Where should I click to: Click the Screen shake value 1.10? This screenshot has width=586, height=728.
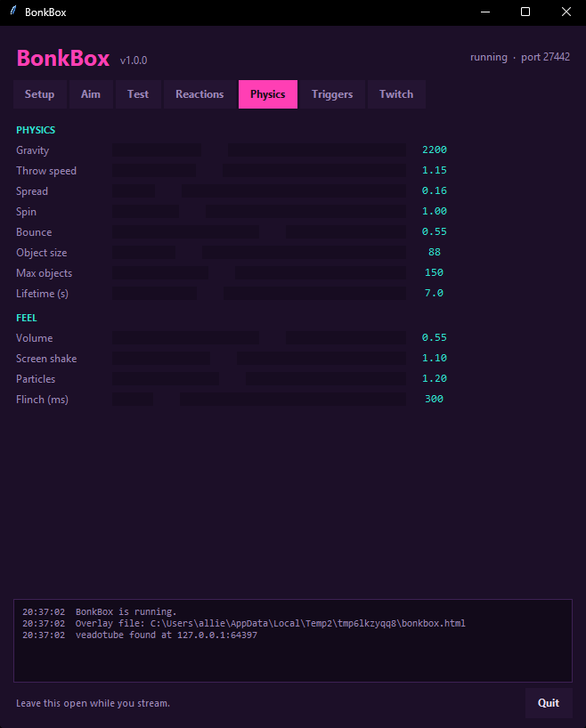point(435,358)
